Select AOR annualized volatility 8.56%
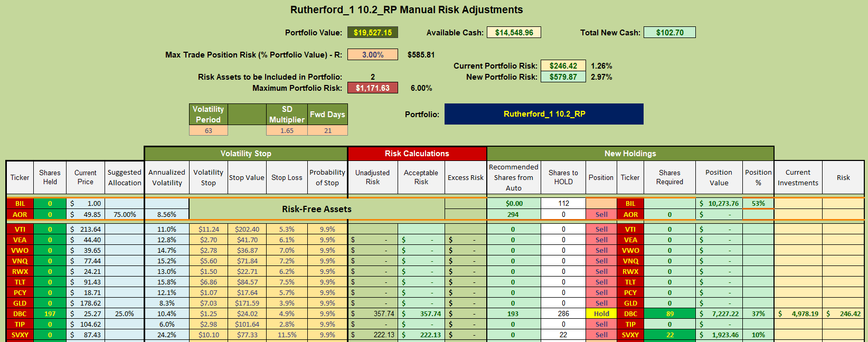 point(167,214)
